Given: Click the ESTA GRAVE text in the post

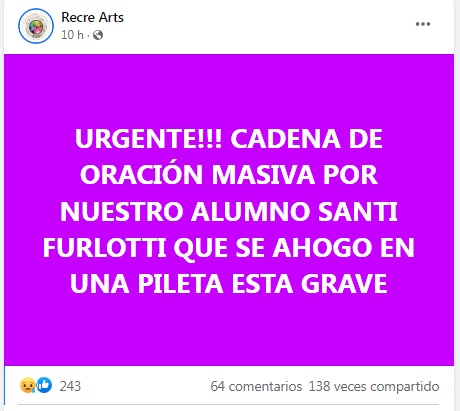Looking at the screenshot, I should [x=309, y=284].
